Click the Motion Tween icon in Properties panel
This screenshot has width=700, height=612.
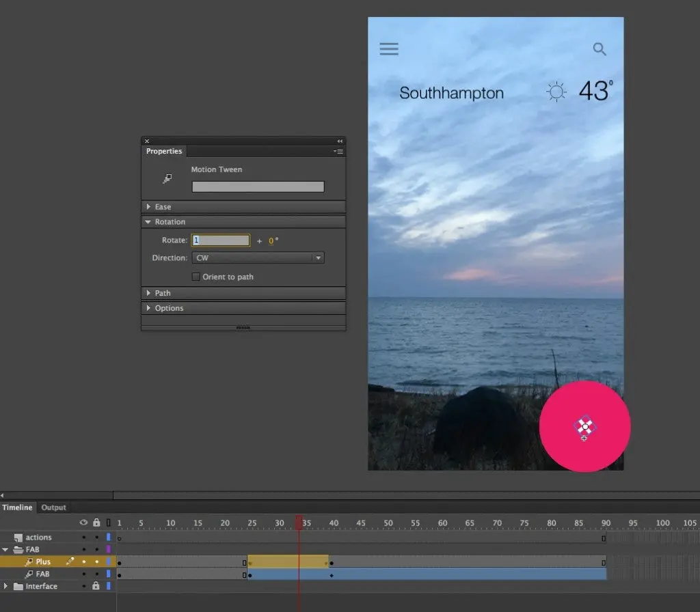(167, 178)
